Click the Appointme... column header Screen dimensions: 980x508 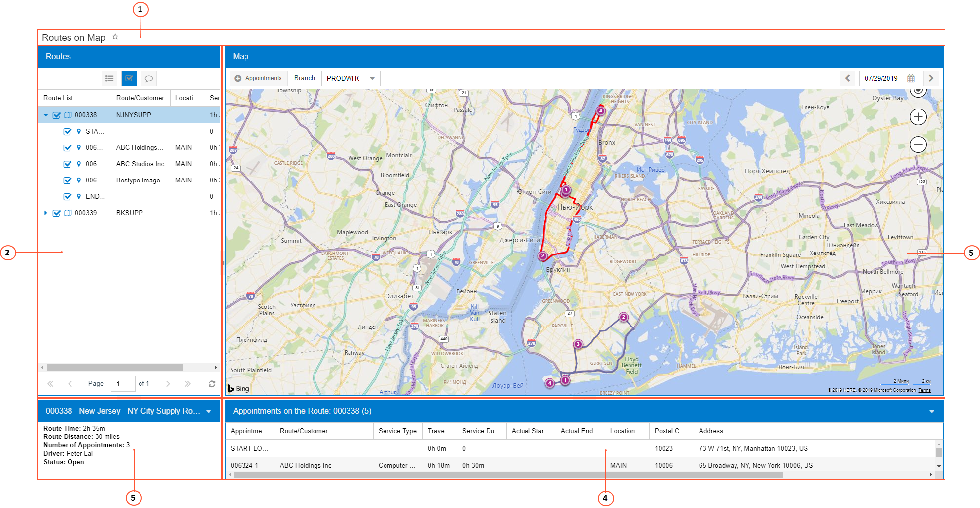tap(250, 431)
